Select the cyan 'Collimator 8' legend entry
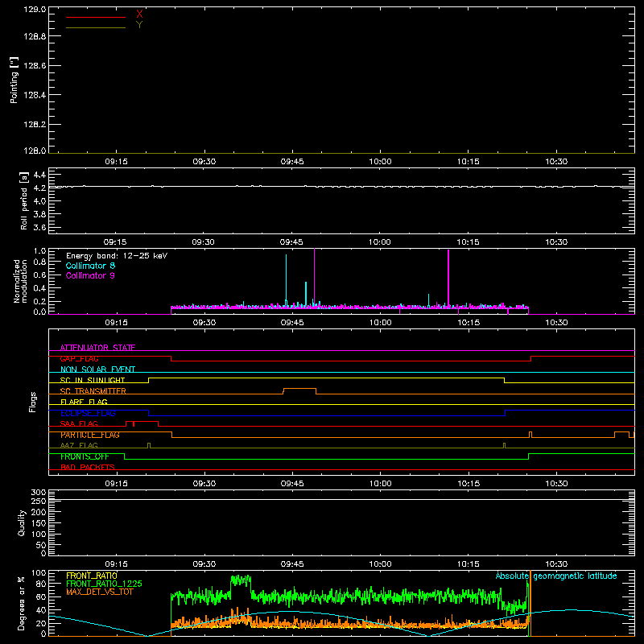This screenshot has height=644, width=644. (90, 266)
